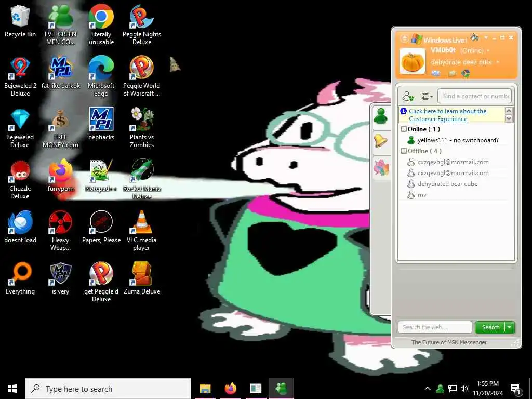532x399 pixels.
Task: Click the pumpkin display picture in Messenger
Action: pyautogui.click(x=412, y=61)
